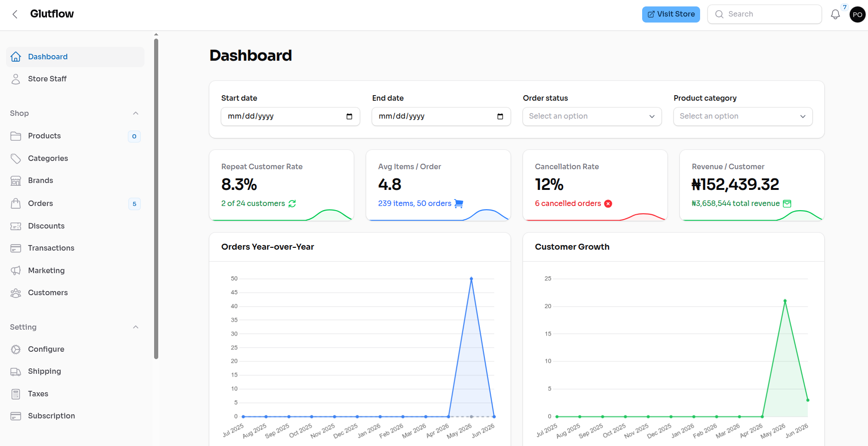Screen dimensions: 868x446
Task: Click the '₦3,658,544 total revenue' text
Action: pyautogui.click(x=736, y=204)
